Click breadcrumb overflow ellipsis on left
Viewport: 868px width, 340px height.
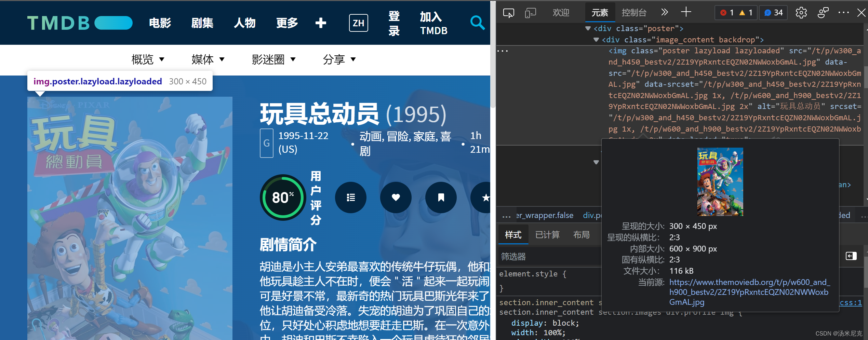[x=506, y=217]
